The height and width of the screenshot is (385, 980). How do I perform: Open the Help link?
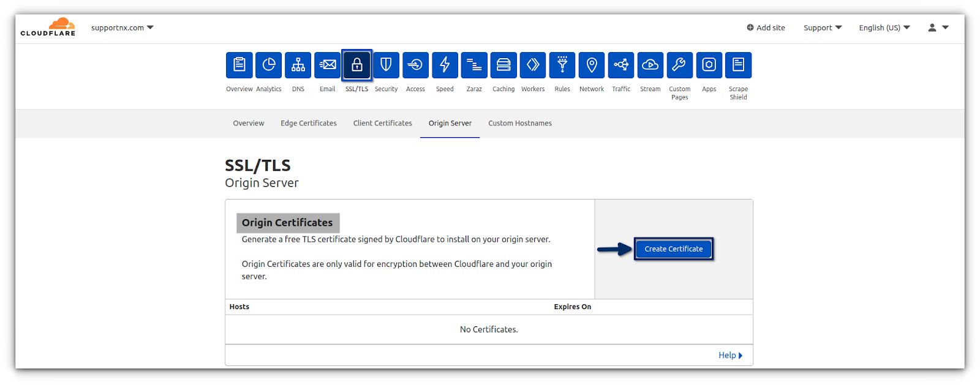coord(730,355)
